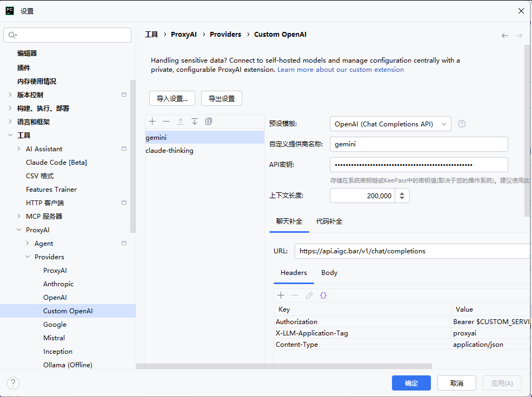Viewport: 532px width, 397px height.
Task: Expand the AI Assistant tree node
Action: tap(19, 149)
